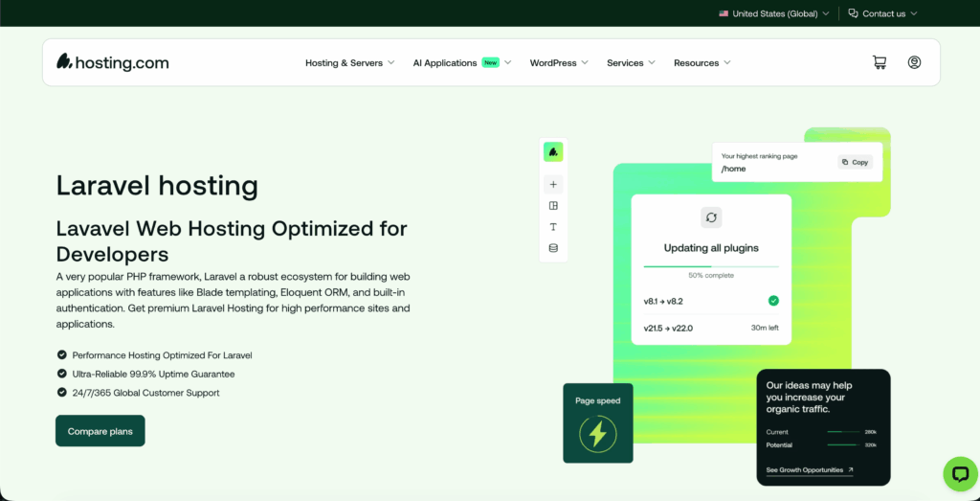
Task: Click the green hosting logo tile in illustration
Action: click(553, 152)
